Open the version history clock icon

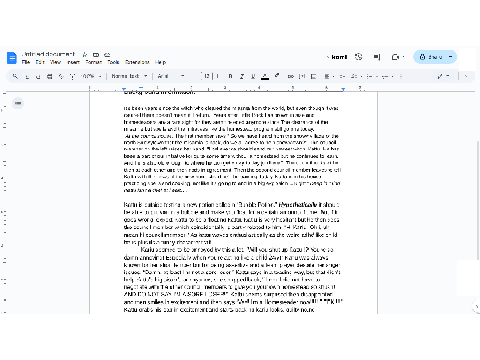[x=359, y=57]
